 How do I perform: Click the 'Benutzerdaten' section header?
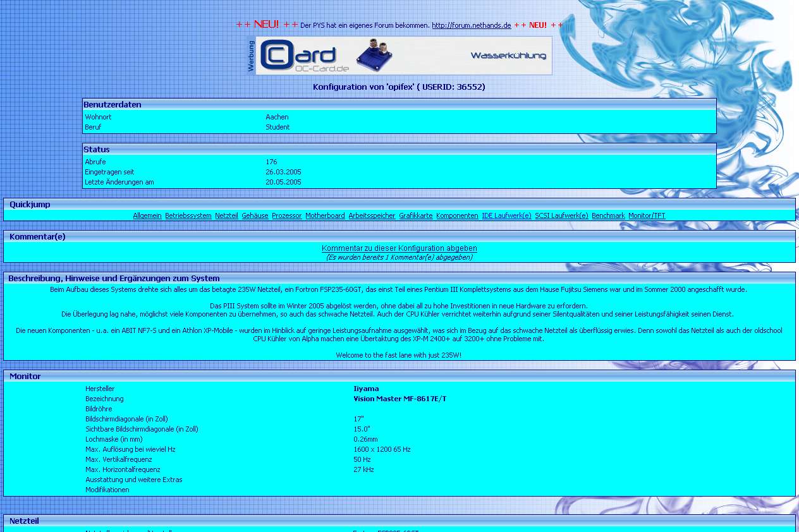coord(399,104)
